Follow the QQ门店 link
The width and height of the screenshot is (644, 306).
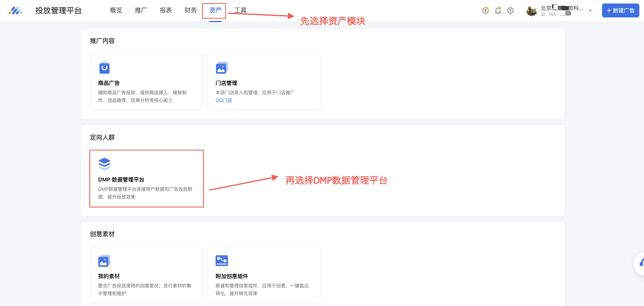coord(224,100)
